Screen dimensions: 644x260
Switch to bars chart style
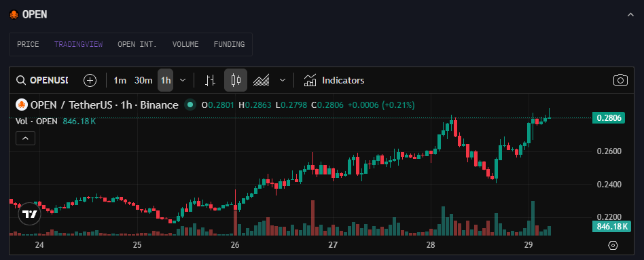pos(211,80)
